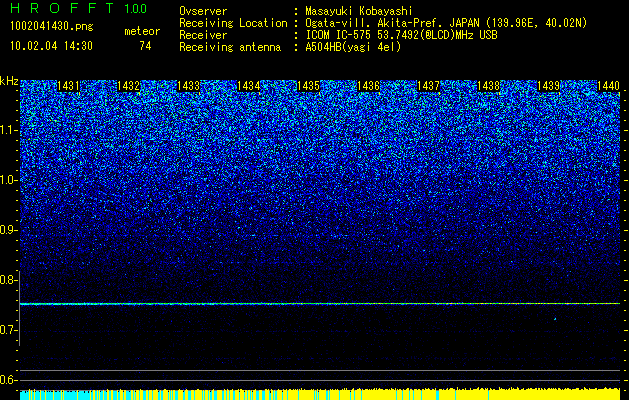Click the 1440 time marker

point(608,85)
